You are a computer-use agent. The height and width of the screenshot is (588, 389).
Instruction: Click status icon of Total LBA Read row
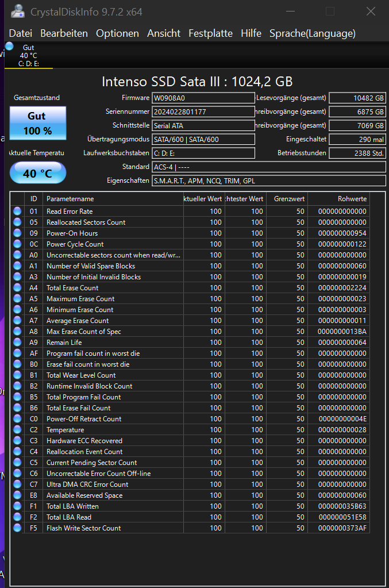(x=17, y=517)
